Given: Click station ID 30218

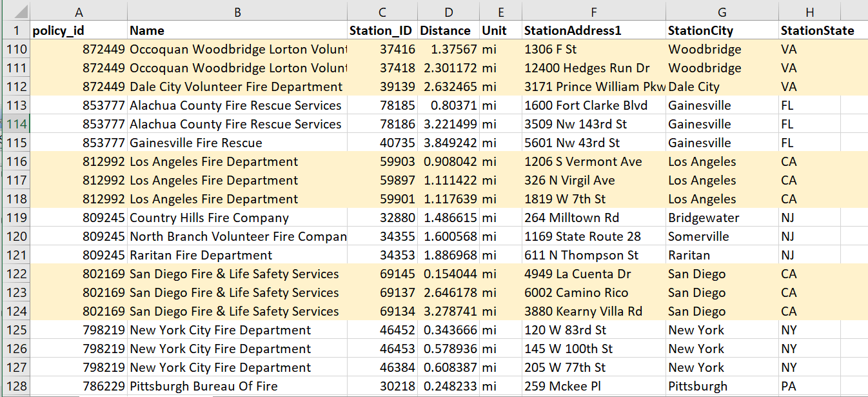Looking at the screenshot, I should [x=382, y=386].
